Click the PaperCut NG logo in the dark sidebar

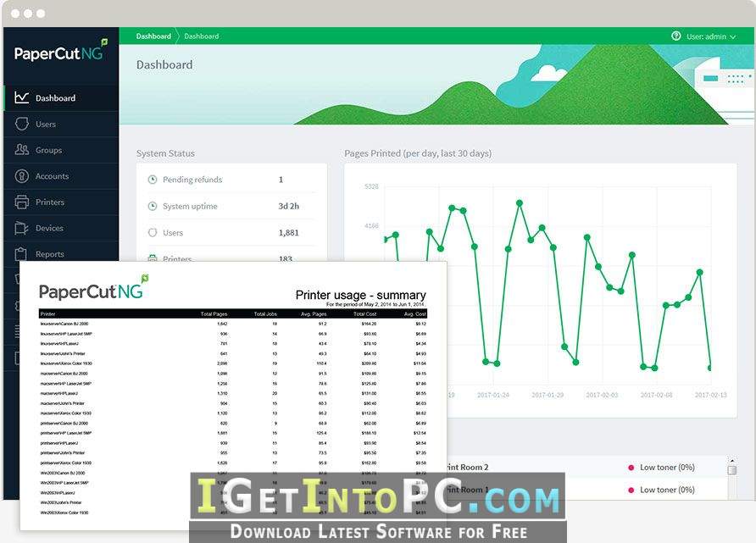click(x=61, y=51)
